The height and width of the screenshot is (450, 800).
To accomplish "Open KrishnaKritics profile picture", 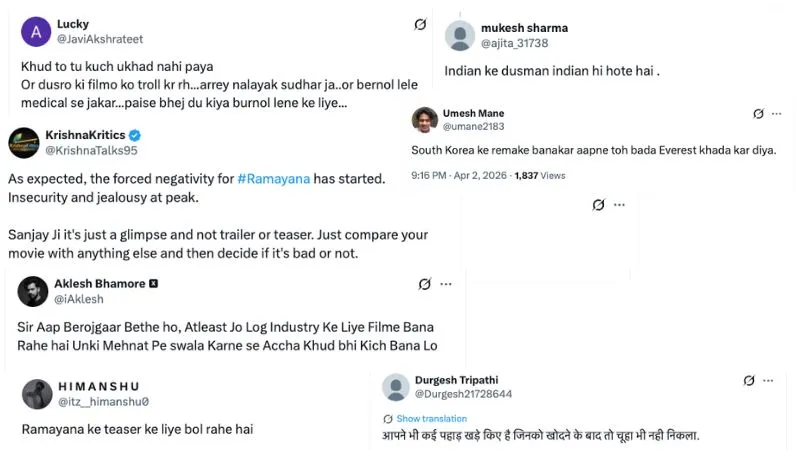I will 24,142.
